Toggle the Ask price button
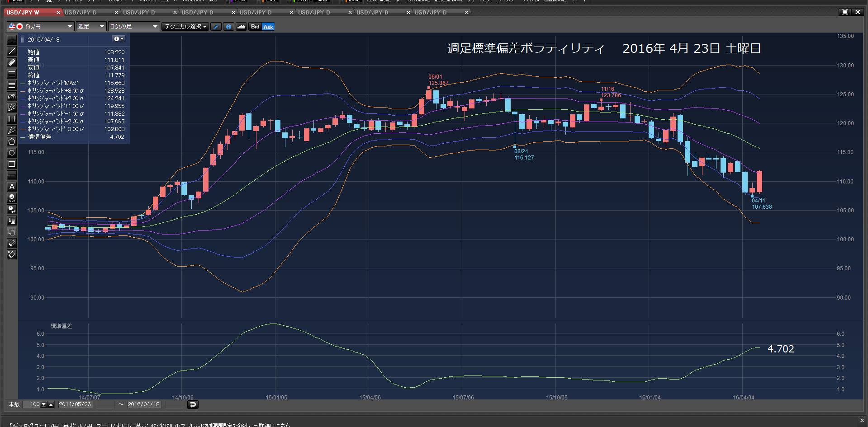The width and height of the screenshot is (868, 427). [268, 27]
